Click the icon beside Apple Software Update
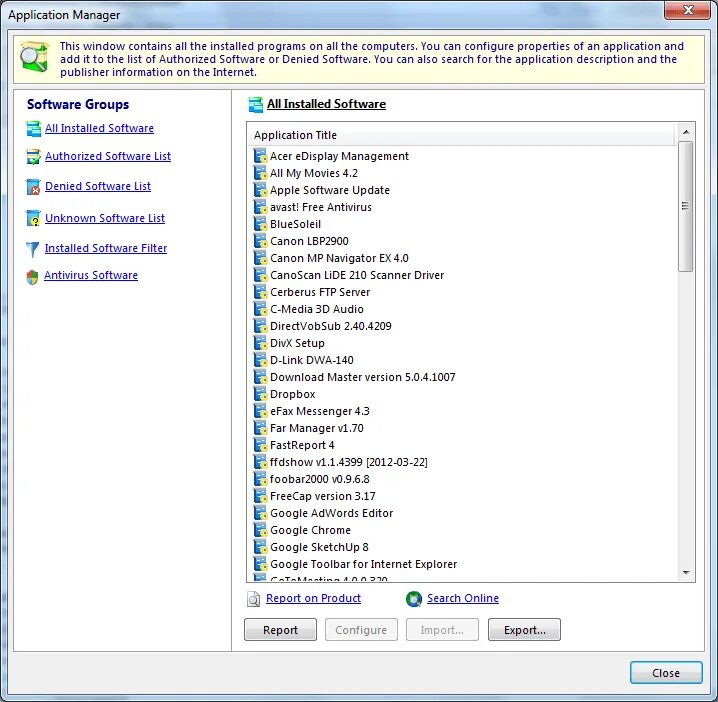This screenshot has width=718, height=702. click(x=260, y=190)
